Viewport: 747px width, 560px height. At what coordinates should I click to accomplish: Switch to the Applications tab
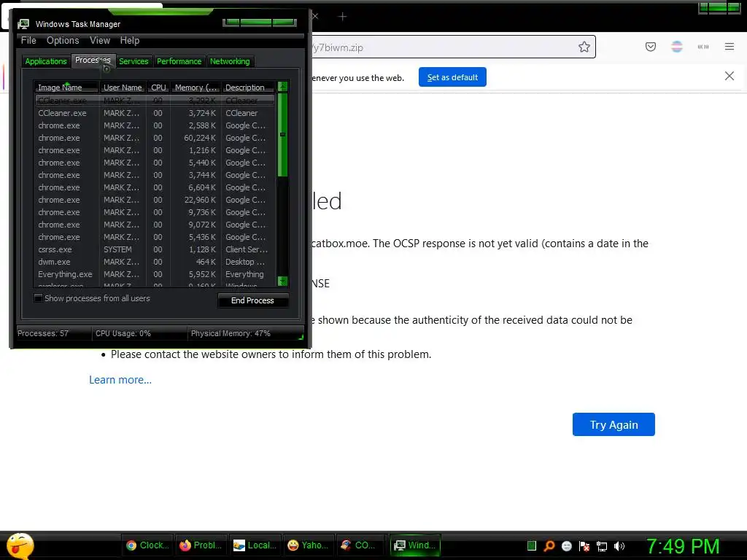pos(46,61)
